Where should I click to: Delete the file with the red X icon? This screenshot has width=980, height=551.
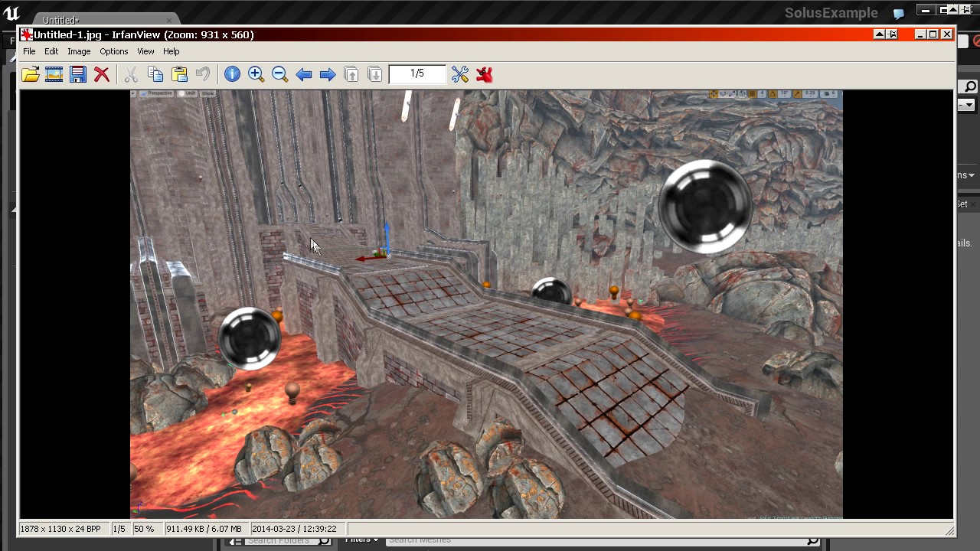102,74
